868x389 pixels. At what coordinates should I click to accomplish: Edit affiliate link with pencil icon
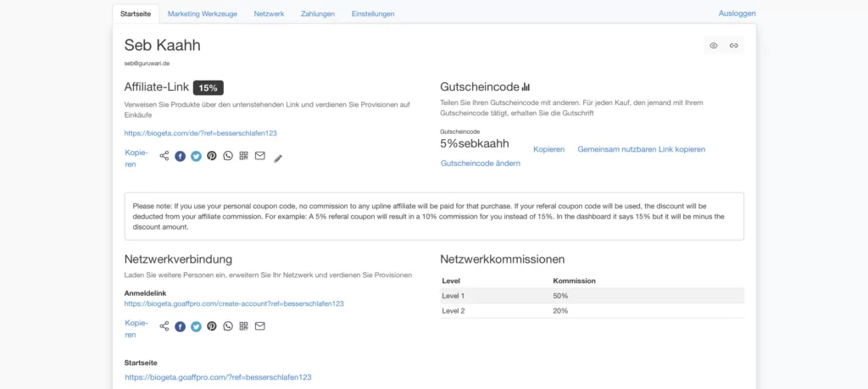(278, 158)
